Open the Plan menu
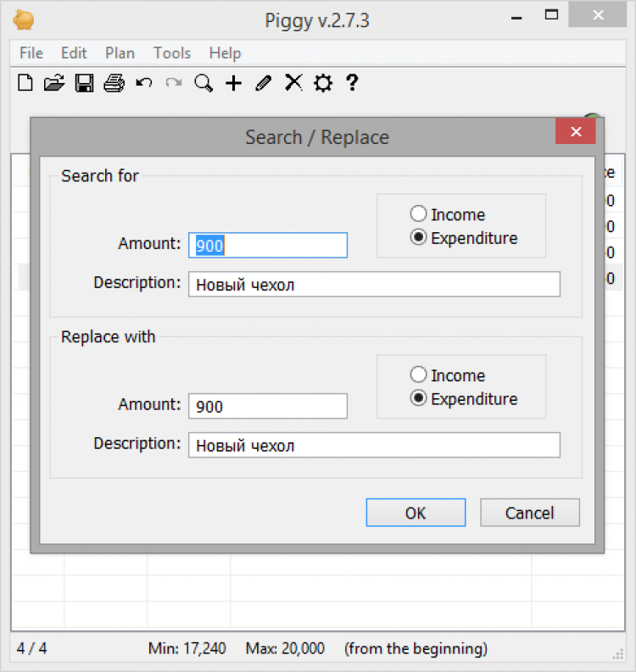Image resolution: width=636 pixels, height=672 pixels. point(120,53)
